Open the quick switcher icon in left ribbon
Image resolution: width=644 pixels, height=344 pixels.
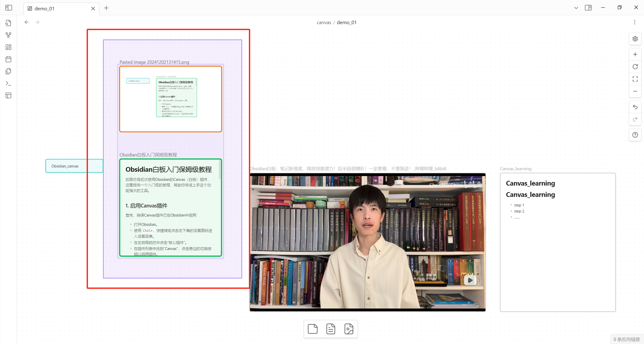click(8, 23)
